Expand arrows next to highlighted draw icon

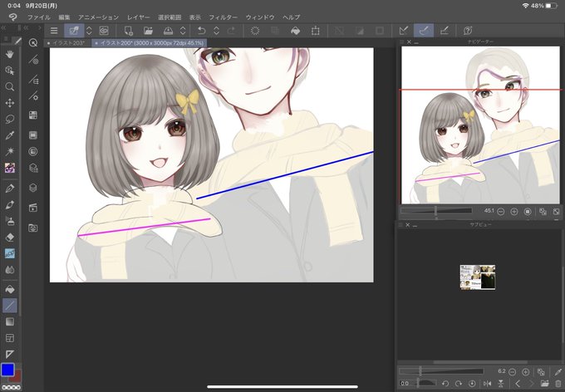pyautogui.click(x=89, y=31)
